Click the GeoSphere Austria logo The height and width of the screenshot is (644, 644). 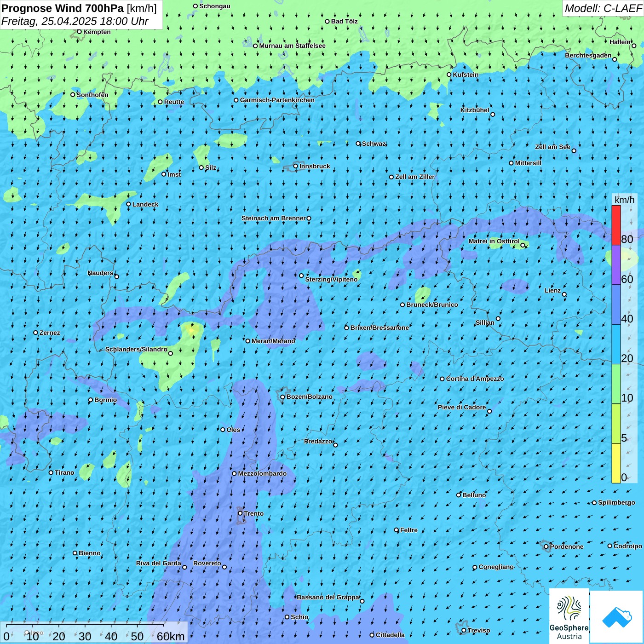569,616
